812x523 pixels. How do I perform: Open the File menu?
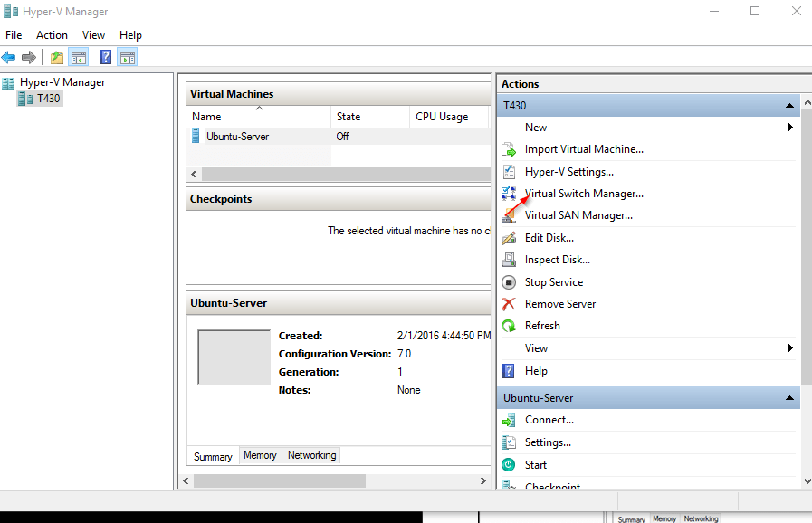point(14,35)
